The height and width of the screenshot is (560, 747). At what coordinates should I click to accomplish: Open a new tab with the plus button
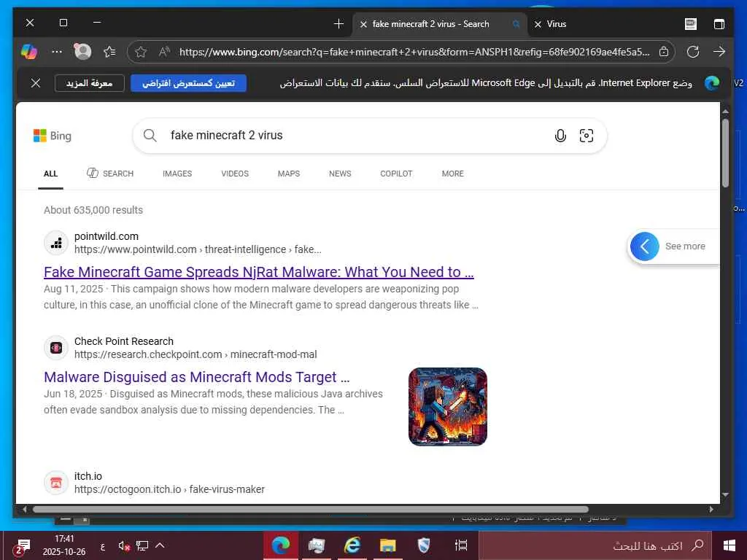tap(338, 24)
